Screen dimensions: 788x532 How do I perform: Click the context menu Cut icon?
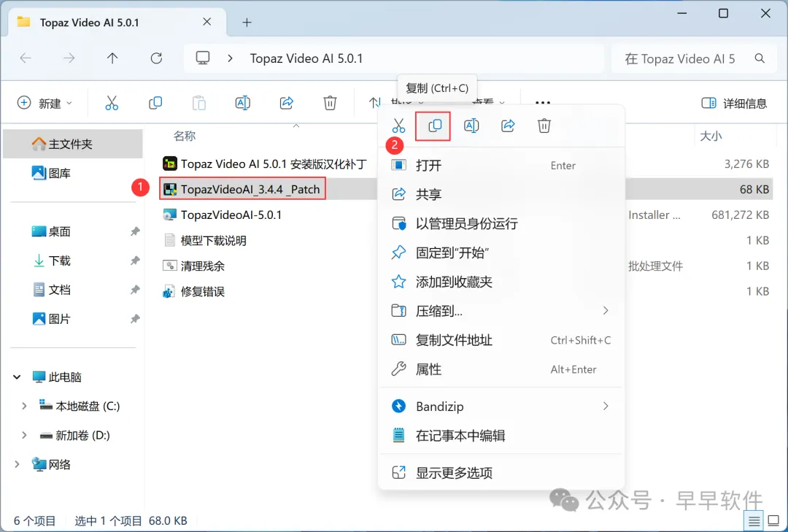click(x=398, y=126)
